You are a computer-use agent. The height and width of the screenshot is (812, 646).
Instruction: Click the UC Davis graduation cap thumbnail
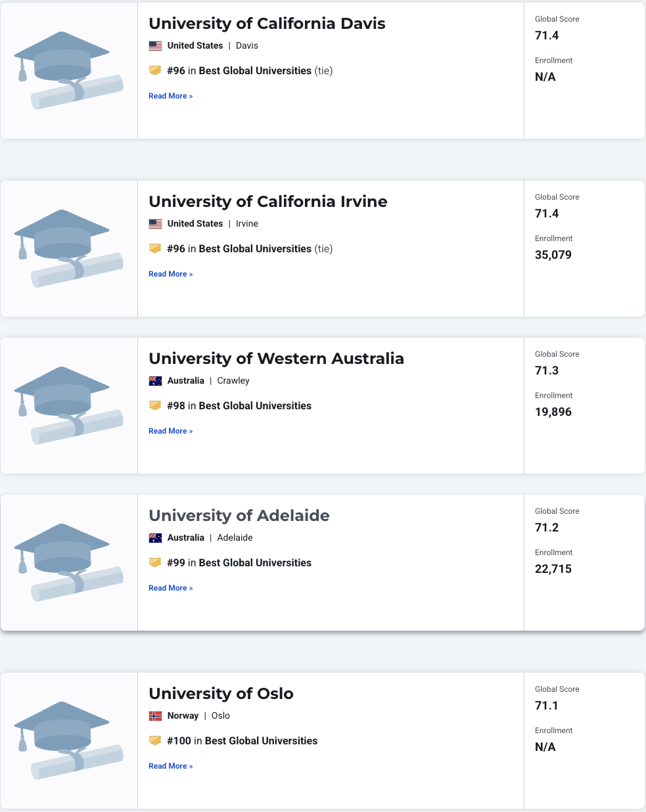click(x=68, y=70)
